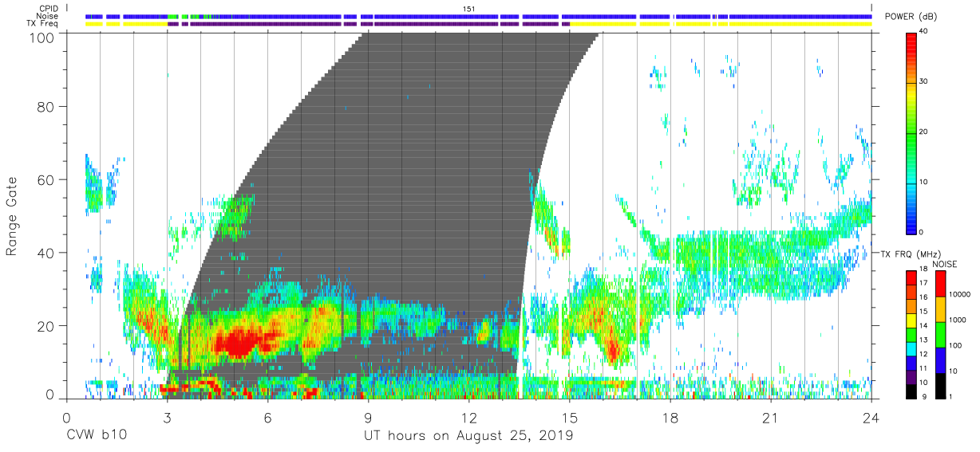The image size is (980, 452).
Task: Click the 12 tick on the UT hours axis
Action: 469,418
